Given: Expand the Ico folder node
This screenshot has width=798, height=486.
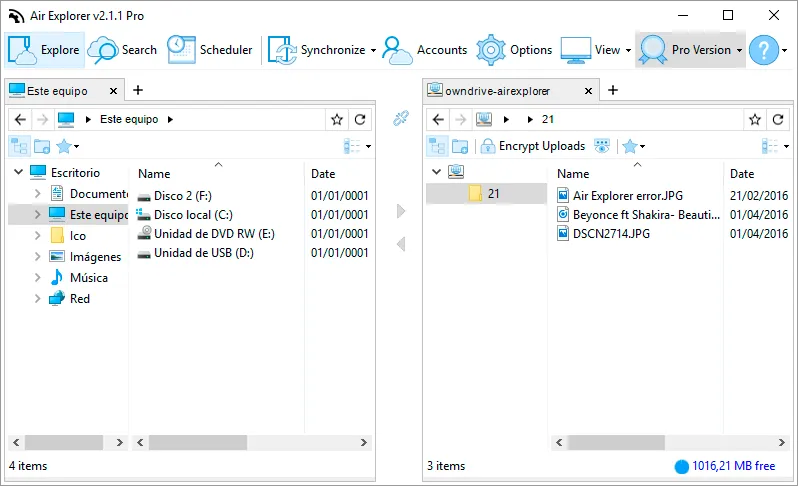Looking at the screenshot, I should [x=37, y=236].
